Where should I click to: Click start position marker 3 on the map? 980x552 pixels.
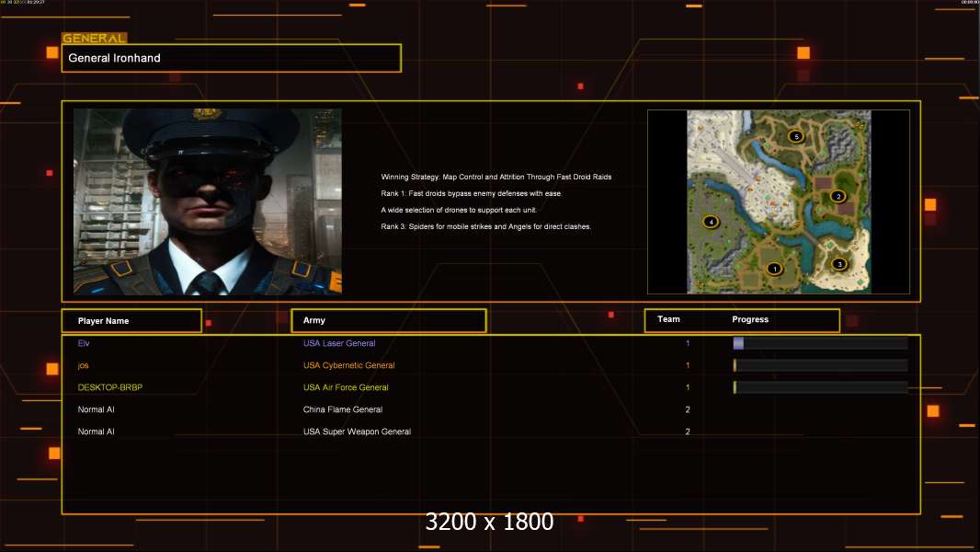(x=839, y=264)
